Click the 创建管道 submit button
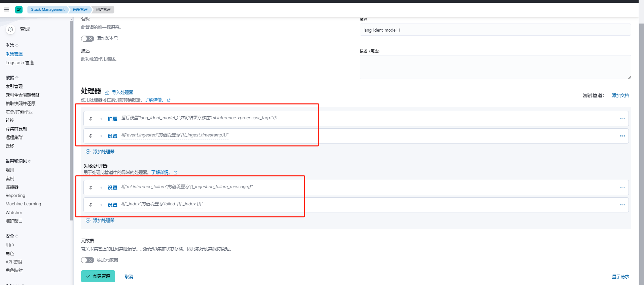Viewport: 644px width, 285px height. tap(98, 276)
